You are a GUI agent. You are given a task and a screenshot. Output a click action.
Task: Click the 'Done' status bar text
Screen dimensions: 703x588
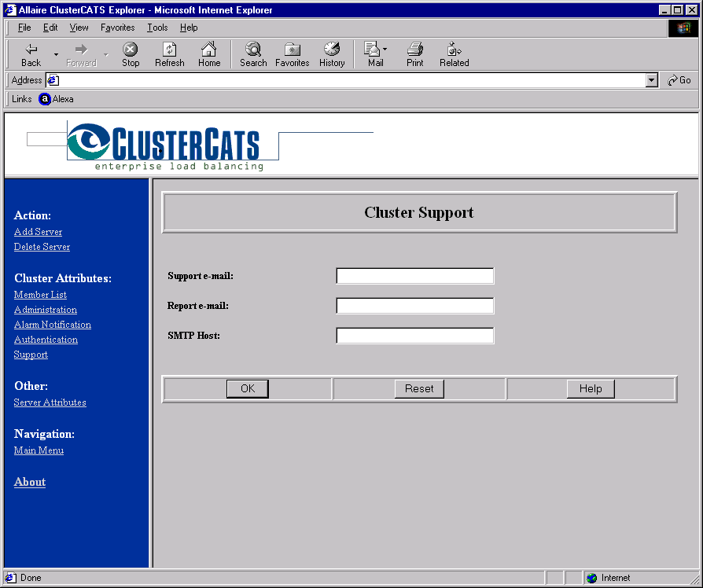click(x=31, y=578)
